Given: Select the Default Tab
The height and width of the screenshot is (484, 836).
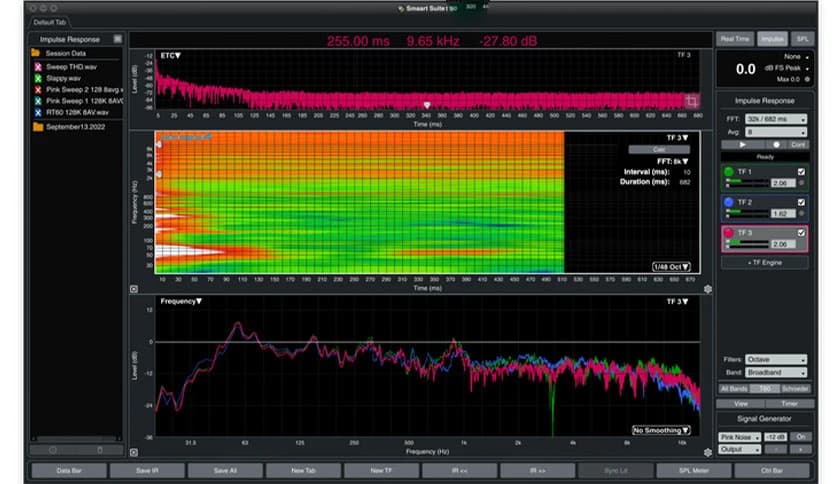Looking at the screenshot, I should point(50,22).
